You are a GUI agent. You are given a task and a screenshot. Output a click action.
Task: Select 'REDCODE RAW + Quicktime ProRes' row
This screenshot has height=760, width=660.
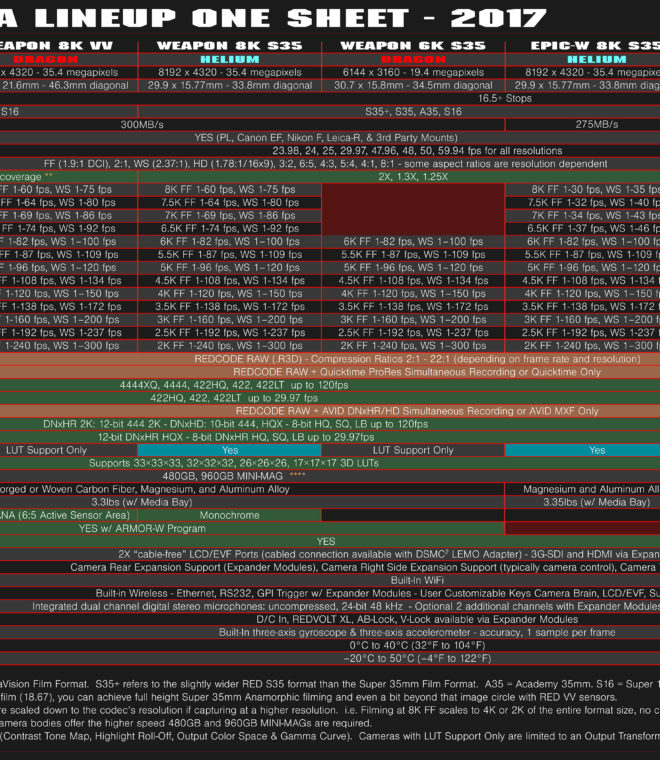point(330,372)
